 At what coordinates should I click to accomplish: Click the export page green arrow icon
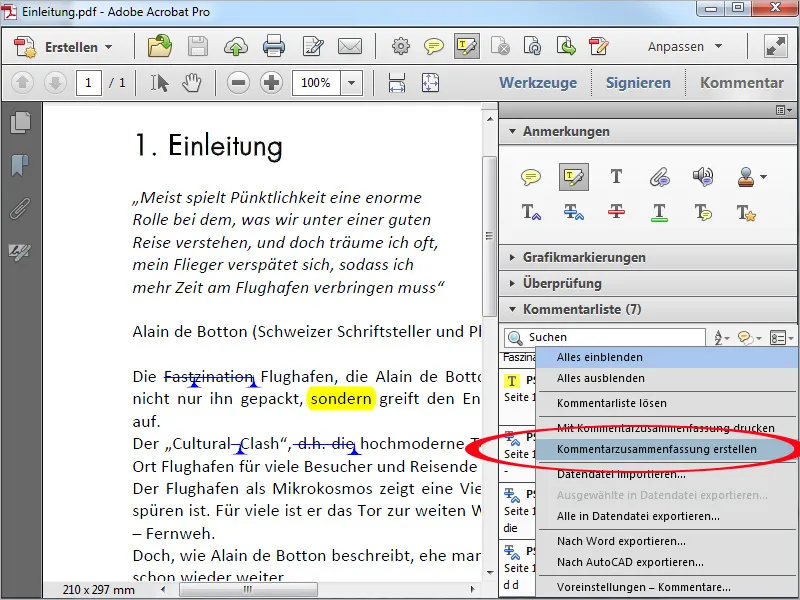(x=566, y=46)
